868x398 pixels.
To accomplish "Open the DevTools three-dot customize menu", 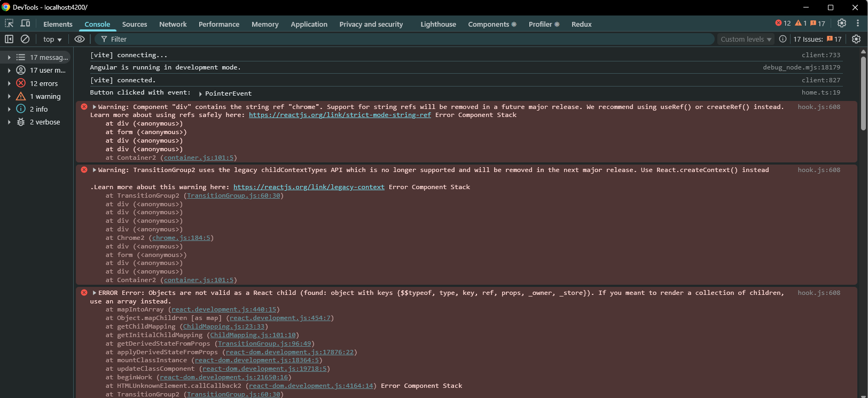I will coord(858,24).
